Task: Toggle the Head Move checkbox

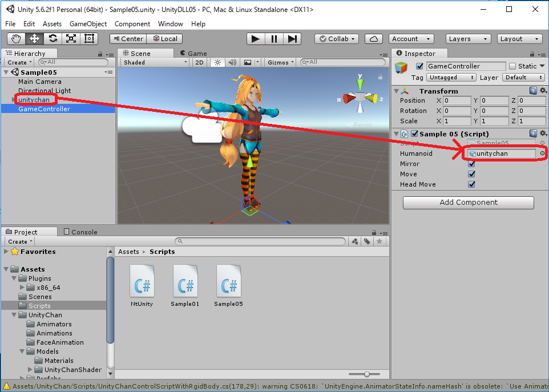Action: pos(471,184)
